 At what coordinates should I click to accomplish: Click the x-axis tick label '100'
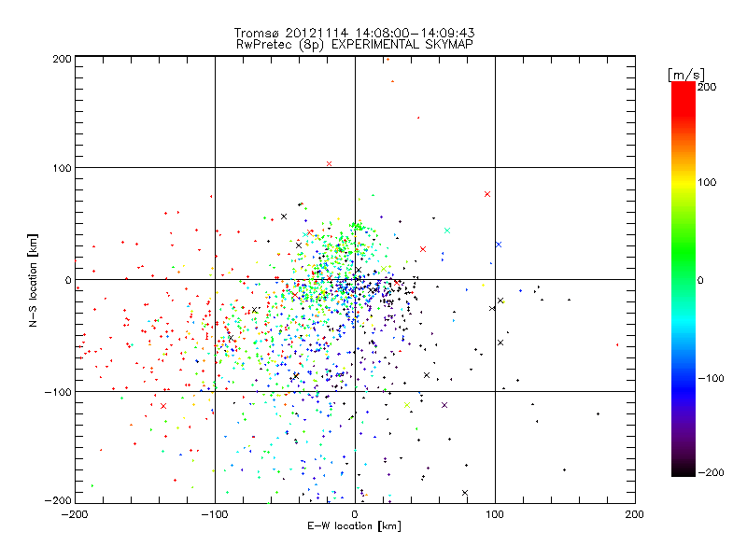[495, 514]
